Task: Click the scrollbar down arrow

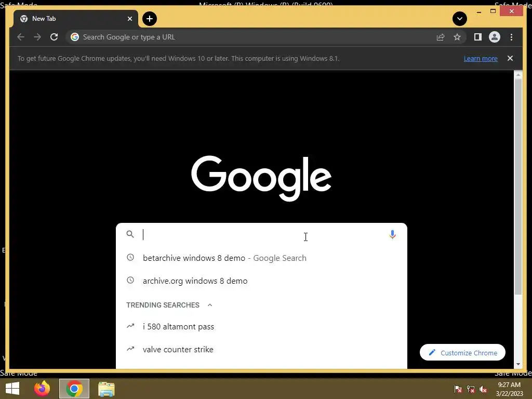Action: pyautogui.click(x=518, y=364)
